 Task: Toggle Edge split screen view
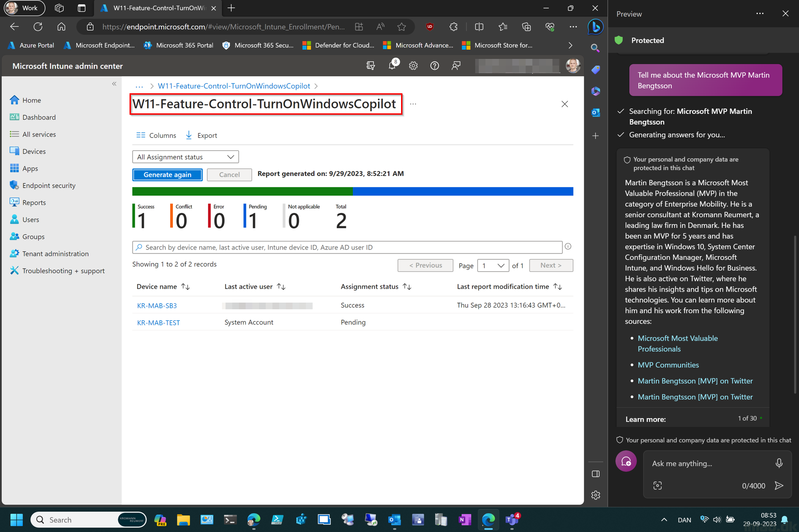click(x=479, y=27)
